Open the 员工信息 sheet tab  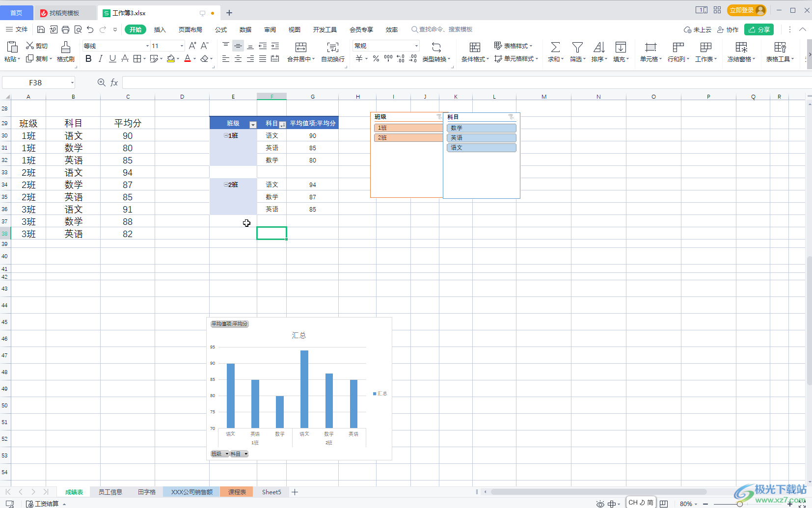pyautogui.click(x=110, y=492)
